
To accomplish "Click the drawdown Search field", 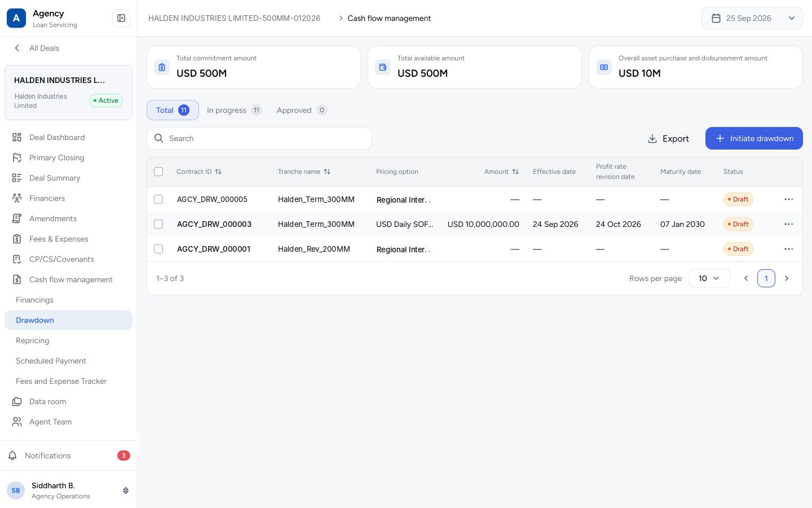I will click(x=259, y=138).
